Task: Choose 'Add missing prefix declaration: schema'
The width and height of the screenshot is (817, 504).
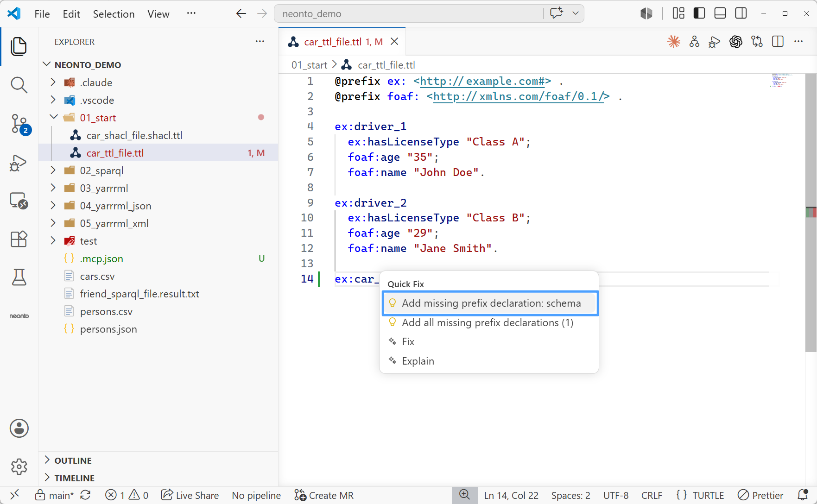Action: click(490, 303)
